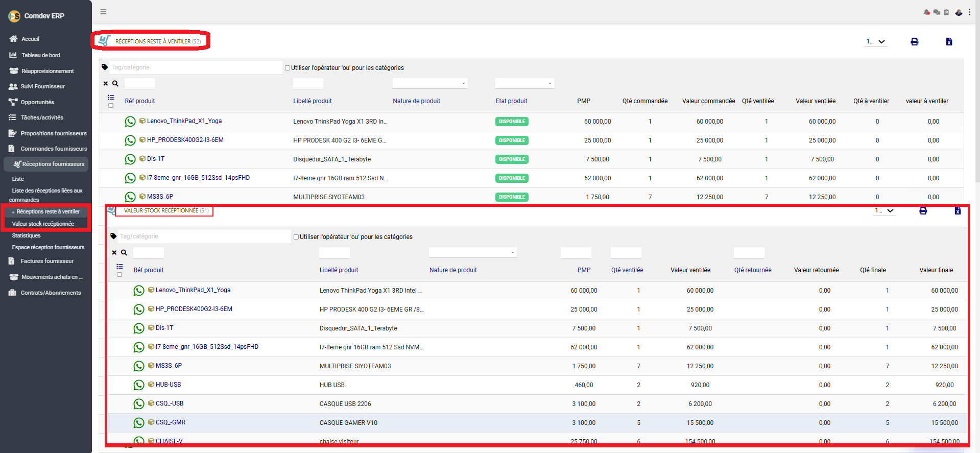
Task: Open the calendar icon in header
Action: coord(946,12)
